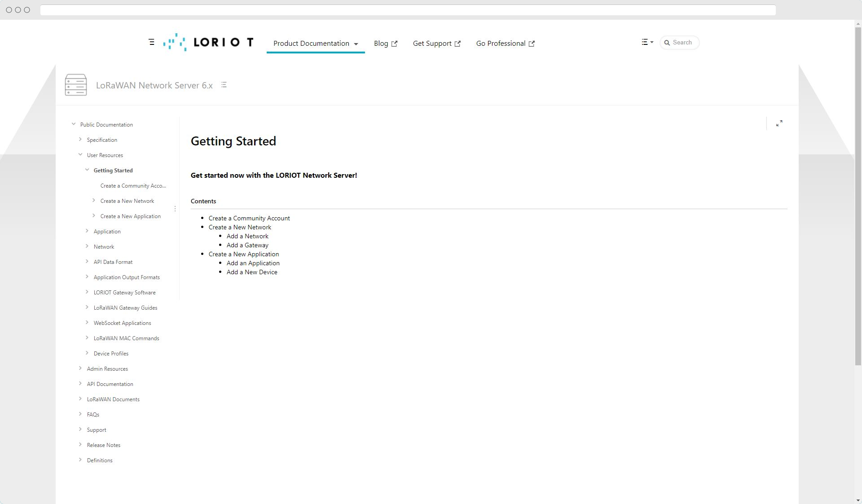Open Create a Community Acco... in sidebar
862x504 pixels.
coord(133,186)
